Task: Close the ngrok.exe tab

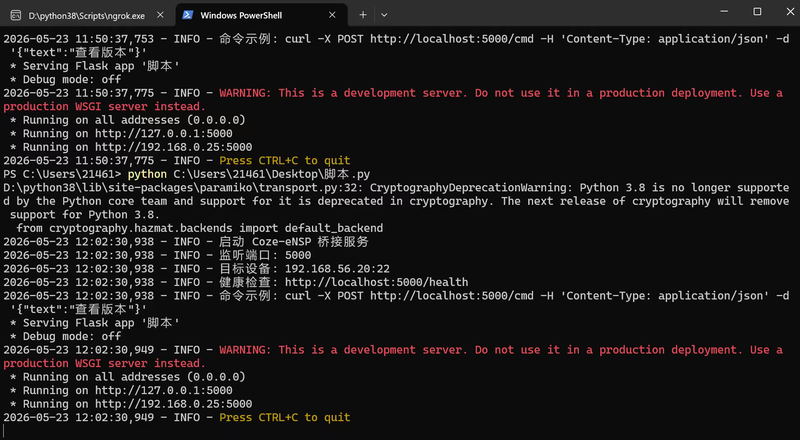Action: point(160,15)
